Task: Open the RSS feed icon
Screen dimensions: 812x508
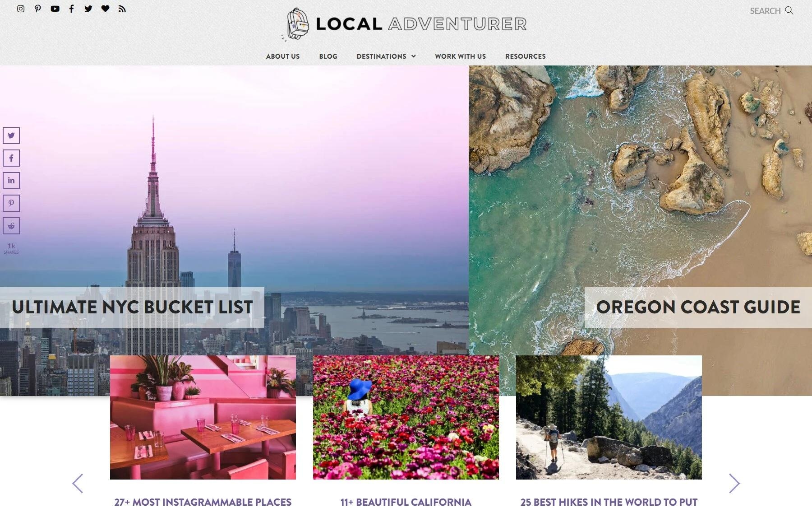Action: tap(122, 9)
